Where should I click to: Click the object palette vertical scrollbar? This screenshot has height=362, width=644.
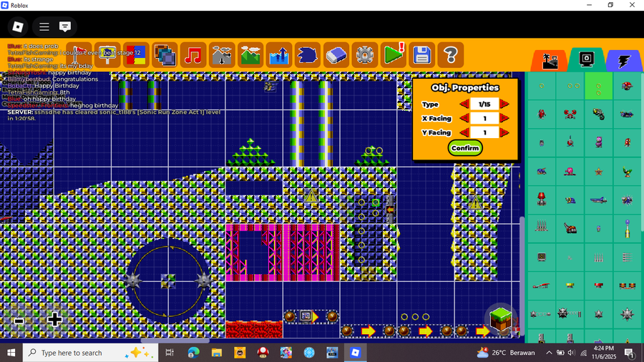(642, 152)
